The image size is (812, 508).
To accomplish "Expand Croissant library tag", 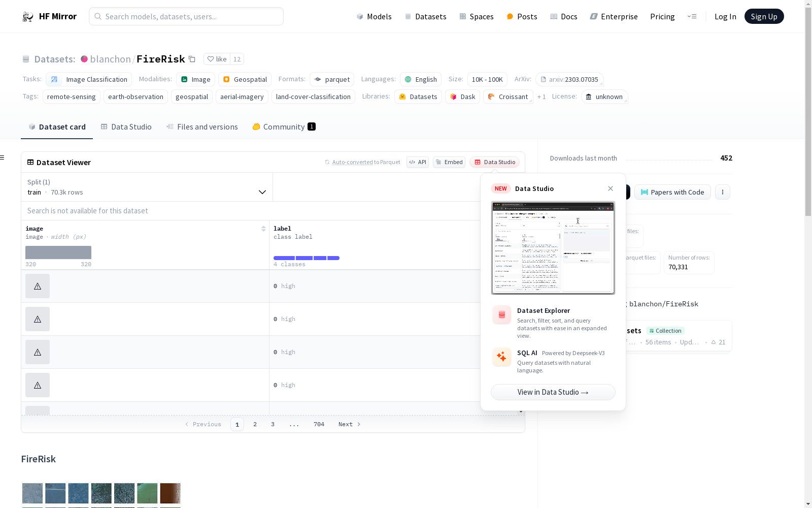I will 508,97.
